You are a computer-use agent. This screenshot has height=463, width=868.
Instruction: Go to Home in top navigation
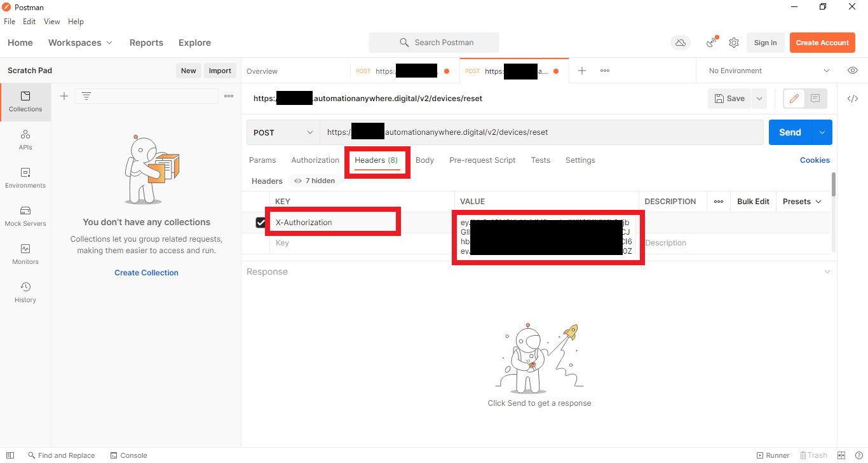tap(20, 43)
